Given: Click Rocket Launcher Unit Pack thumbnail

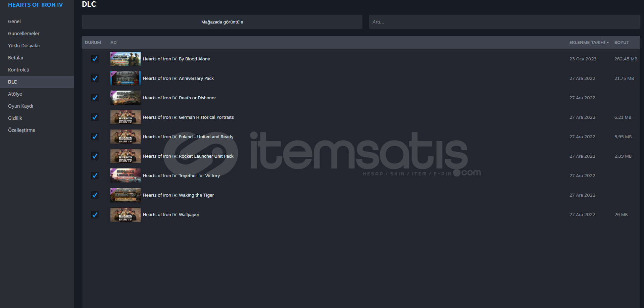Looking at the screenshot, I should click(x=126, y=156).
